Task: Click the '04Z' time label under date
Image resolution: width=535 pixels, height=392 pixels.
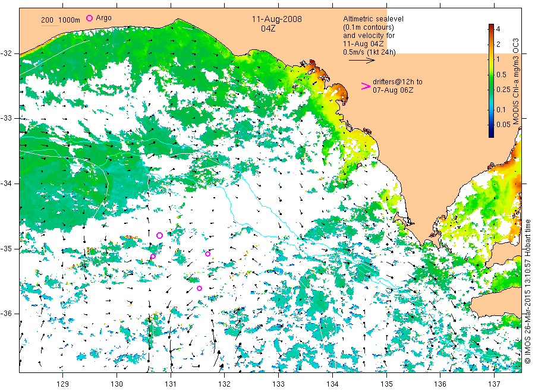Action: click(268, 29)
